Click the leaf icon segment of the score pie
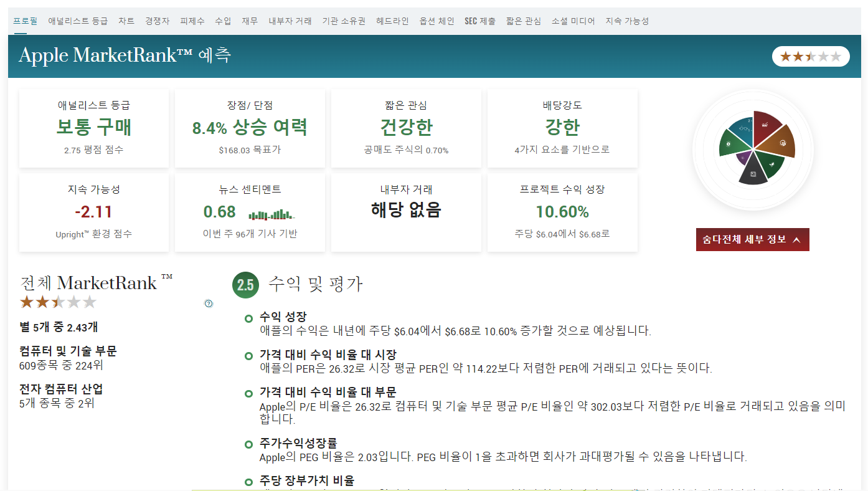The height and width of the screenshot is (491, 868). point(771,164)
